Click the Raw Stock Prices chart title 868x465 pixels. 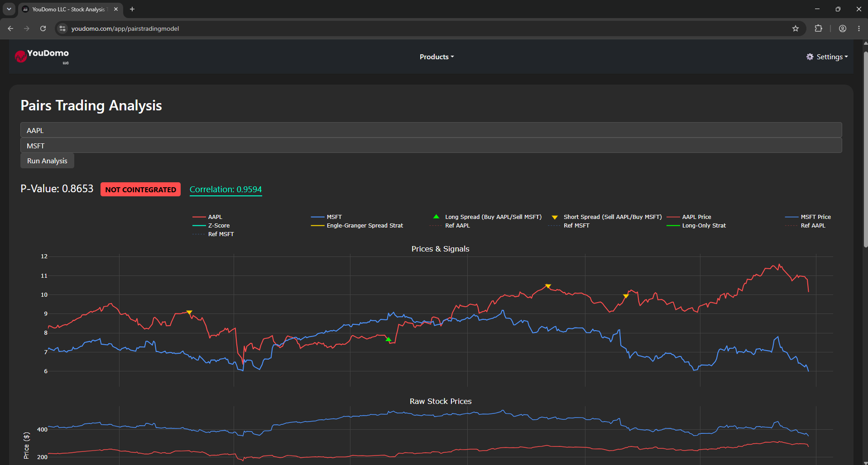click(441, 401)
